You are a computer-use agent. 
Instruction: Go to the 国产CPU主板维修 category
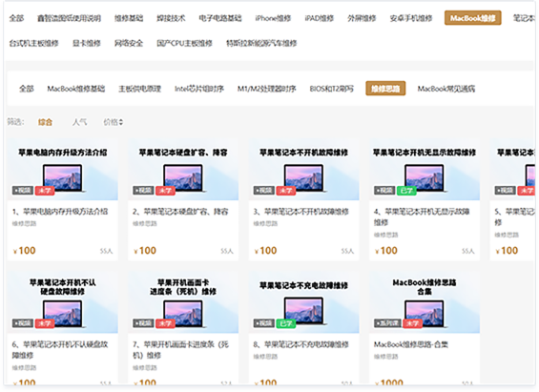[x=184, y=43]
